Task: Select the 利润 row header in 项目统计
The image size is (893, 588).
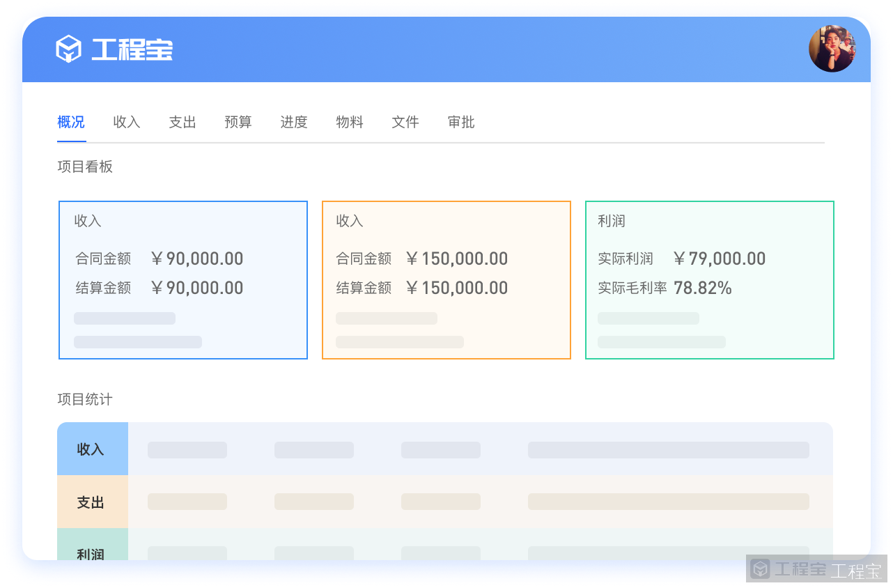Action: (x=92, y=550)
